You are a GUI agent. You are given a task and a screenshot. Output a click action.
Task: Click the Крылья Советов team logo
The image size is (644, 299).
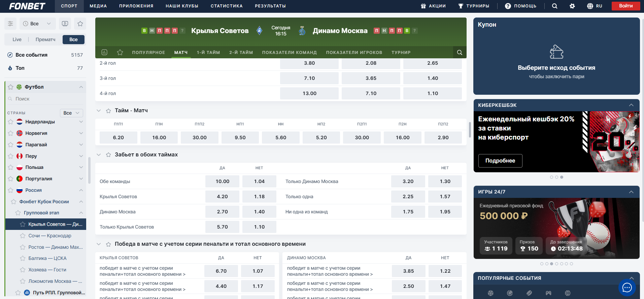(259, 31)
